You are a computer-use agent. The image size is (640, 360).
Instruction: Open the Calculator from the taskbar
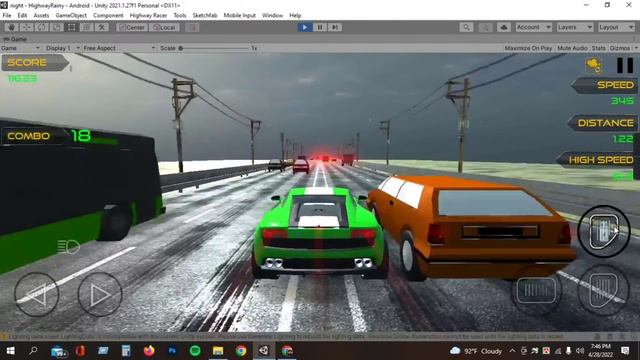click(126, 351)
